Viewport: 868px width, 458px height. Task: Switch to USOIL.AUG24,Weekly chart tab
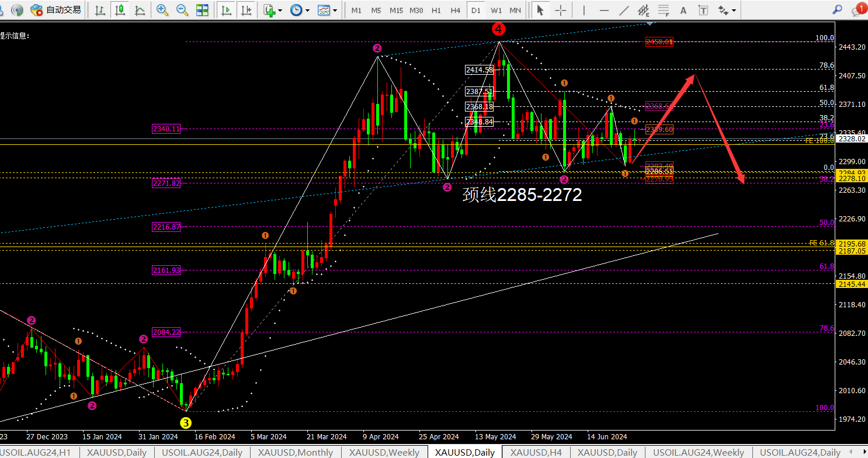coord(699,452)
